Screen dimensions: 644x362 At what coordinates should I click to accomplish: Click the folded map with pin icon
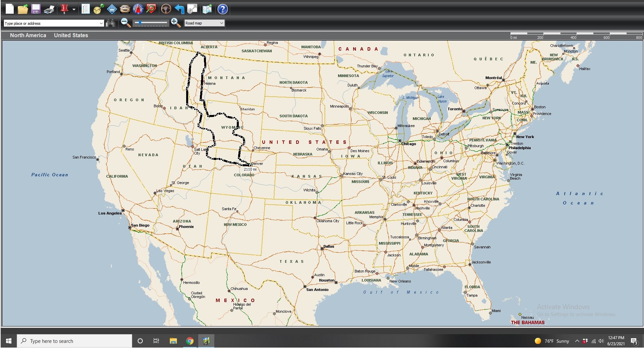pyautogui.click(x=207, y=9)
